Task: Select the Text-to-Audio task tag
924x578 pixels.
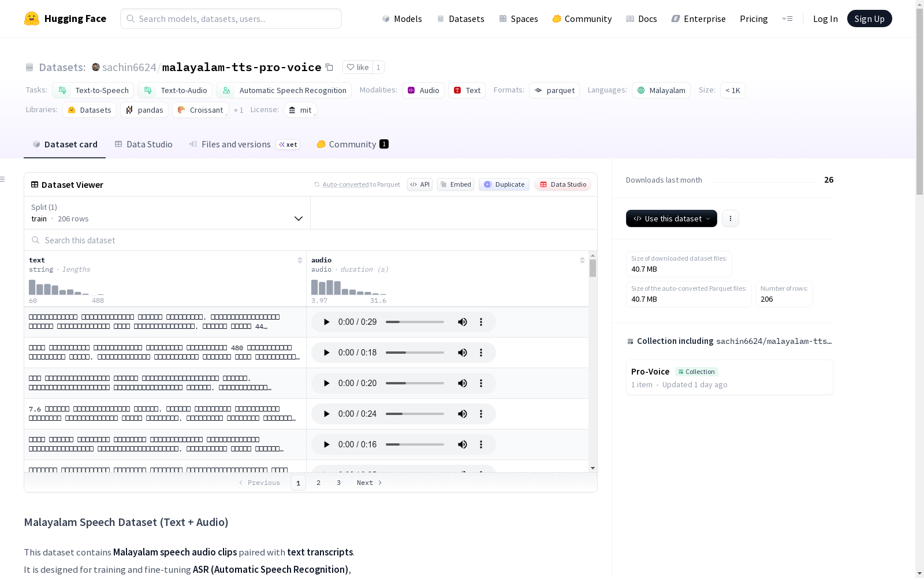Action: [x=175, y=90]
